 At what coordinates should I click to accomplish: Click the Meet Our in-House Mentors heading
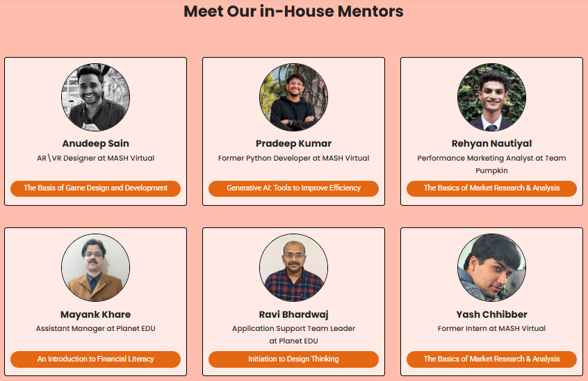(x=293, y=12)
